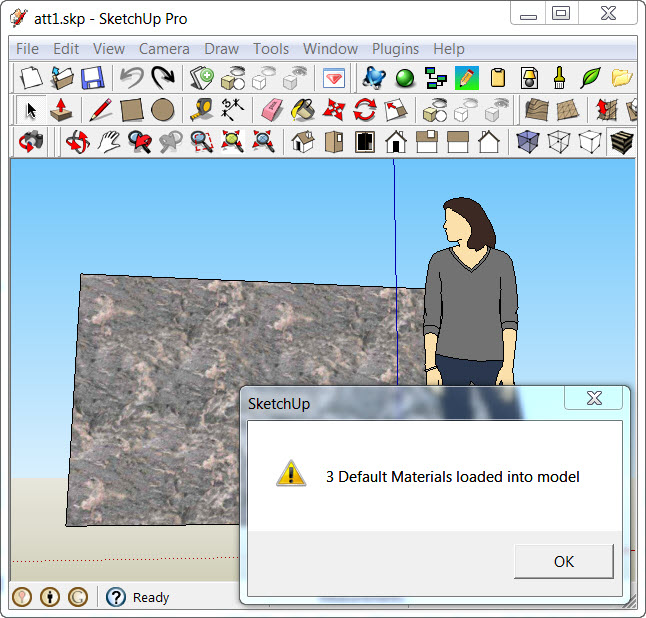Select the Select arrow tool
Viewport: 646px width, 618px height.
click(x=32, y=110)
